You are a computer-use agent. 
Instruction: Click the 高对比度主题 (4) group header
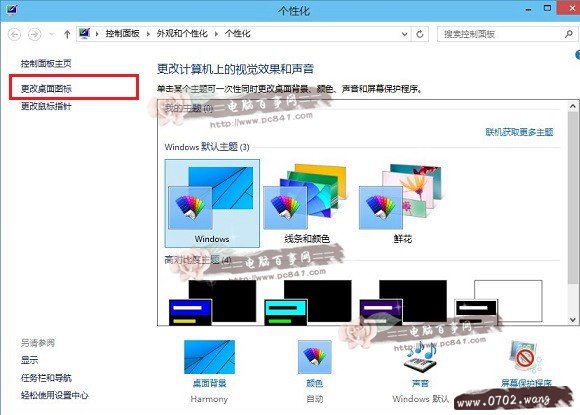pos(198,260)
